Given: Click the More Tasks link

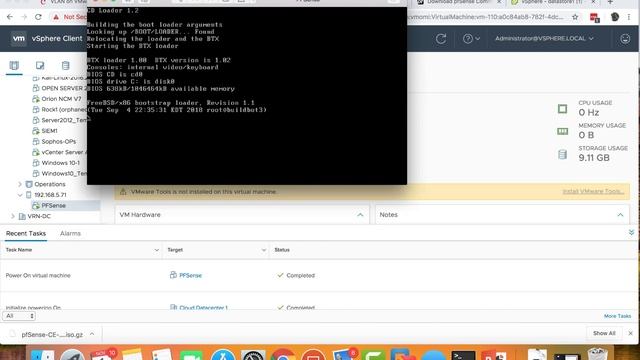Looking at the screenshot, I should click(617, 316).
